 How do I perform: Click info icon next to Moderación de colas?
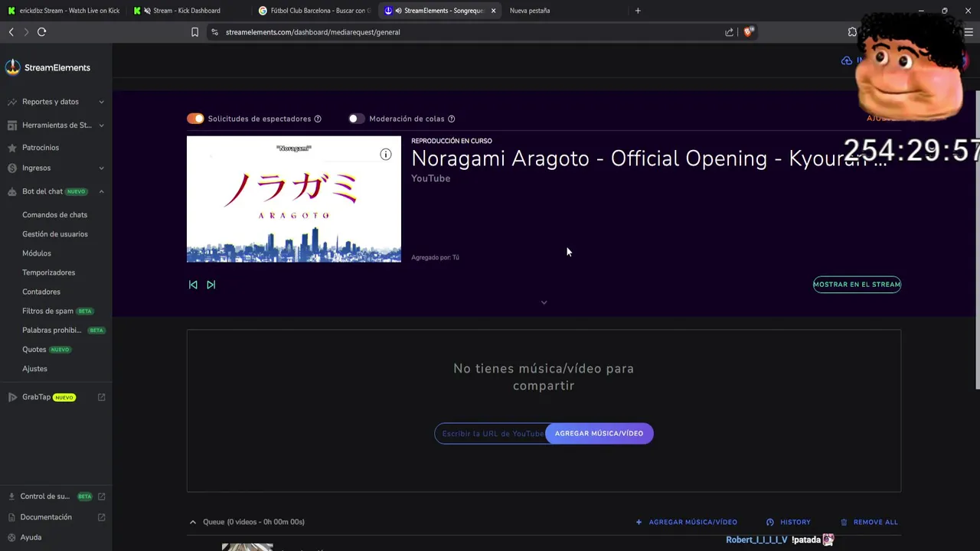(451, 119)
